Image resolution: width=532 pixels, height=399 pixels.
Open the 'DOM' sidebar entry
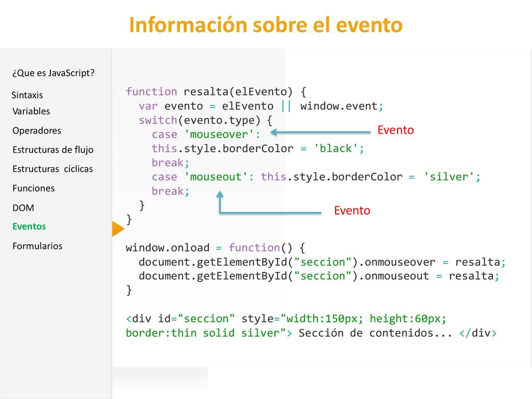click(x=23, y=208)
